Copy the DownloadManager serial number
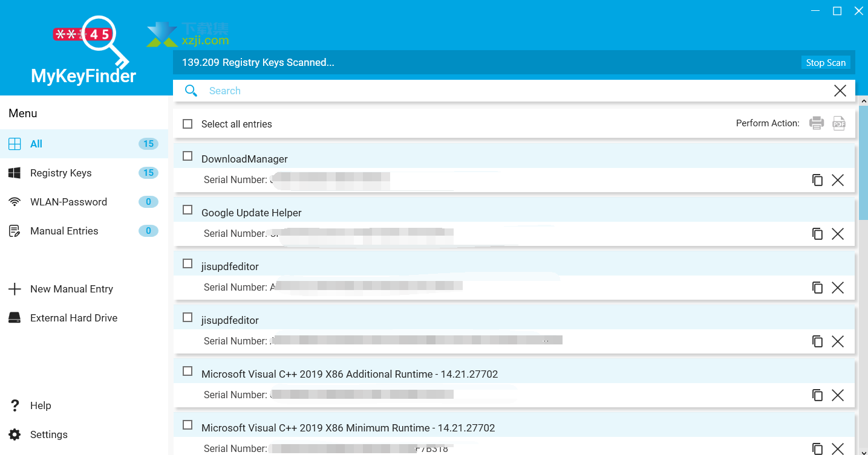The height and width of the screenshot is (455, 868). 817,180
